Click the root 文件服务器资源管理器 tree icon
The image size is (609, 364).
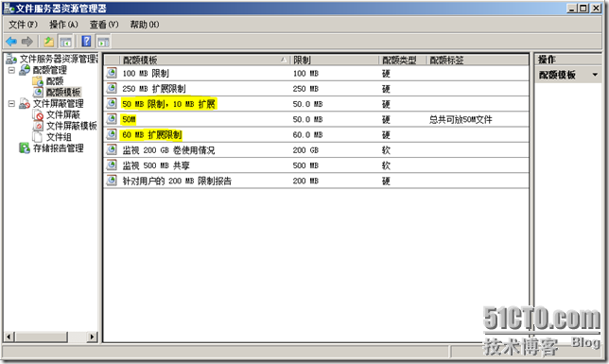(11, 59)
